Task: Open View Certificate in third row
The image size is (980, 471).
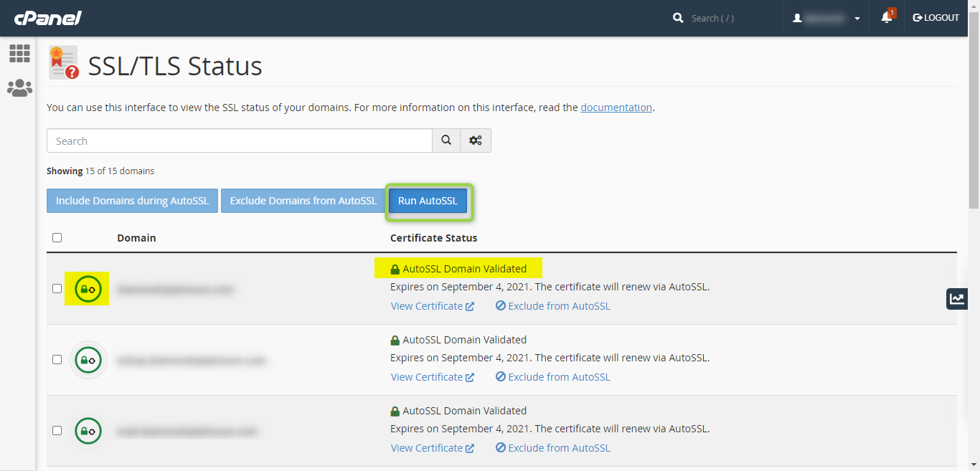Action: (433, 448)
